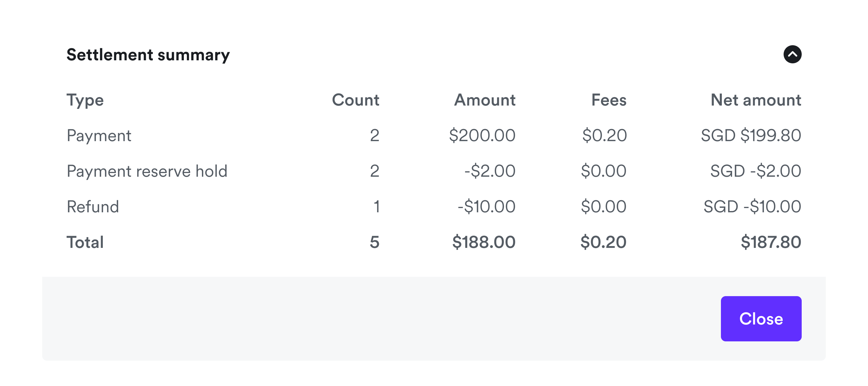The height and width of the screenshot is (386, 868).
Task: Click the refund count of 1
Action: click(377, 206)
